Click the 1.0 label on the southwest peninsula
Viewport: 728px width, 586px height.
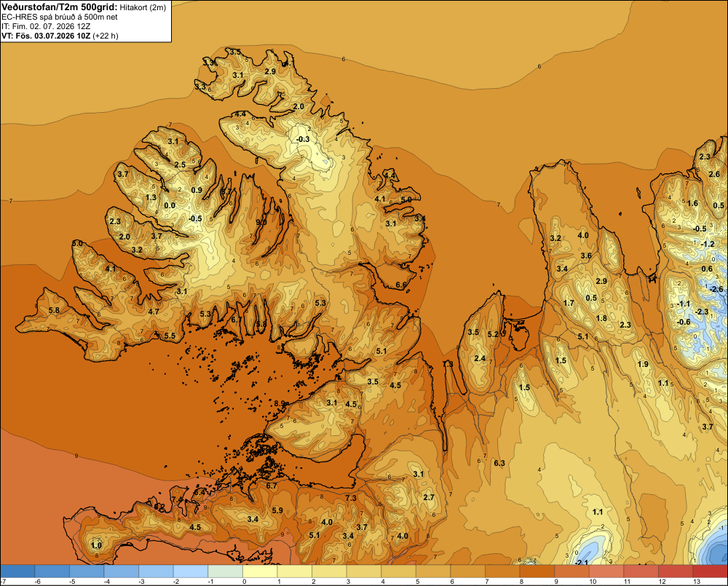97,545
